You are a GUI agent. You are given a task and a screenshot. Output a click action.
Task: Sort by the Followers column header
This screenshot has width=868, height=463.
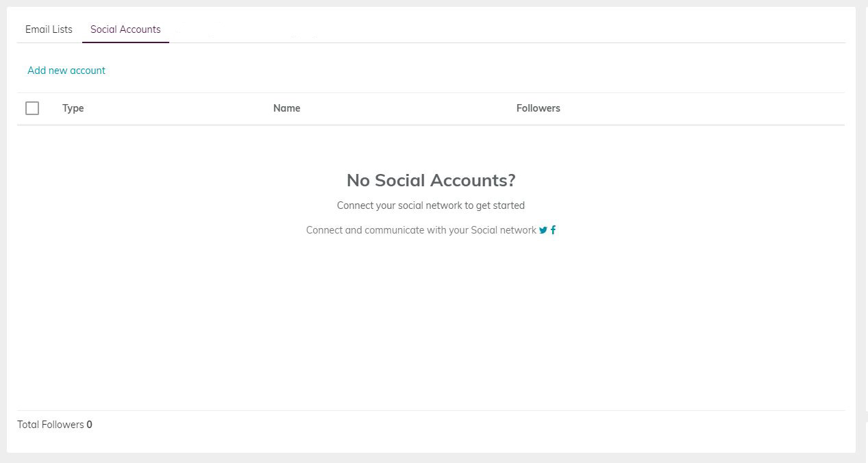pos(538,108)
